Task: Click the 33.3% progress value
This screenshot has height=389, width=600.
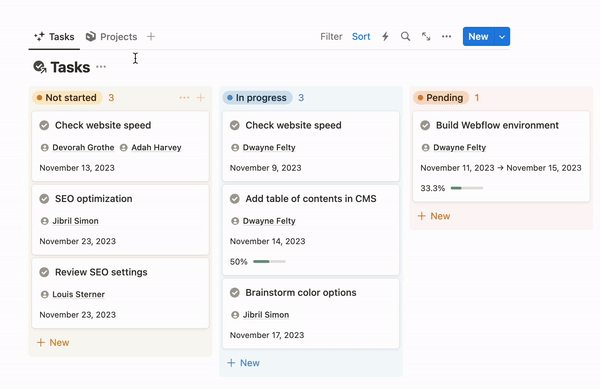Action: tap(432, 188)
